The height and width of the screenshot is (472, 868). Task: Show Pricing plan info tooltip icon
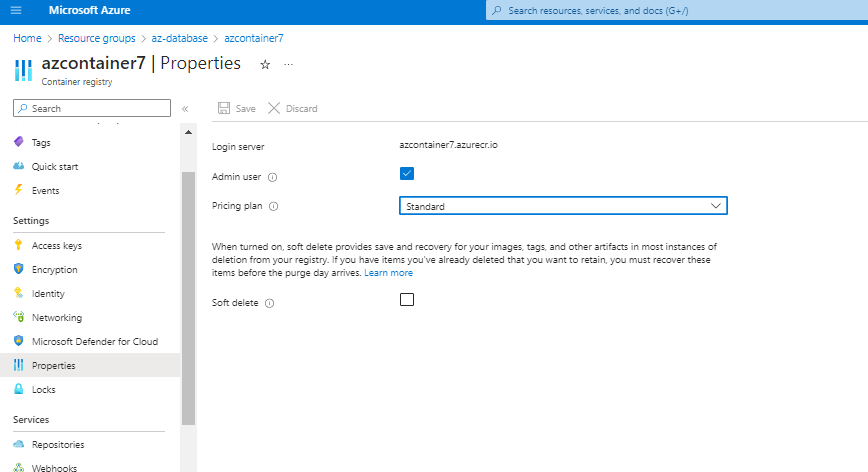click(273, 206)
